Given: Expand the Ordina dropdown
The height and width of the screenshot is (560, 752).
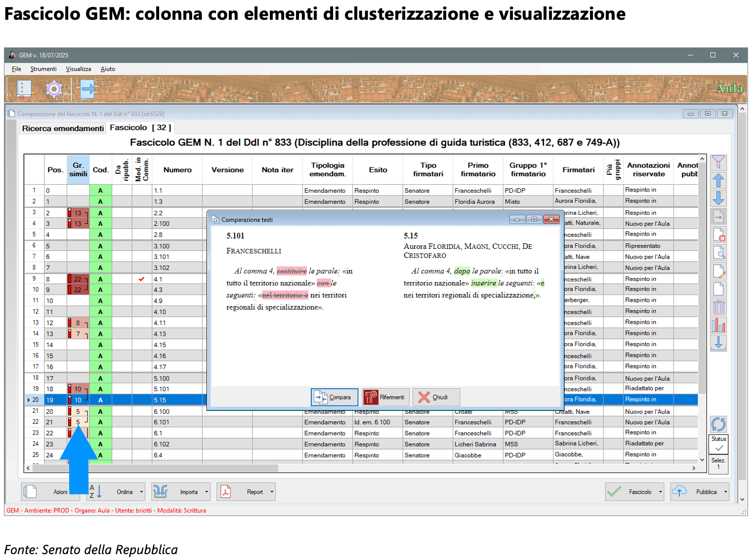Looking at the screenshot, I should point(141,492).
